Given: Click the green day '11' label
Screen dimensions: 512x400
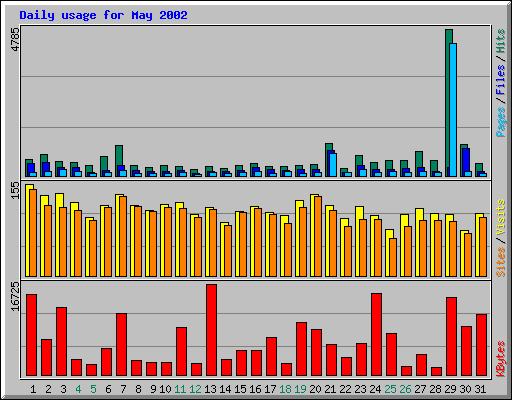Looking at the screenshot, I should [x=180, y=389].
